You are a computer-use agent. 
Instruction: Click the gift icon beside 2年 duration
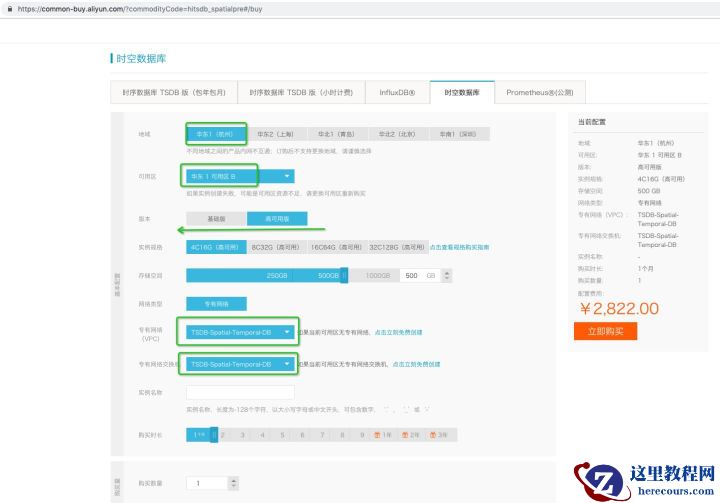(405, 435)
